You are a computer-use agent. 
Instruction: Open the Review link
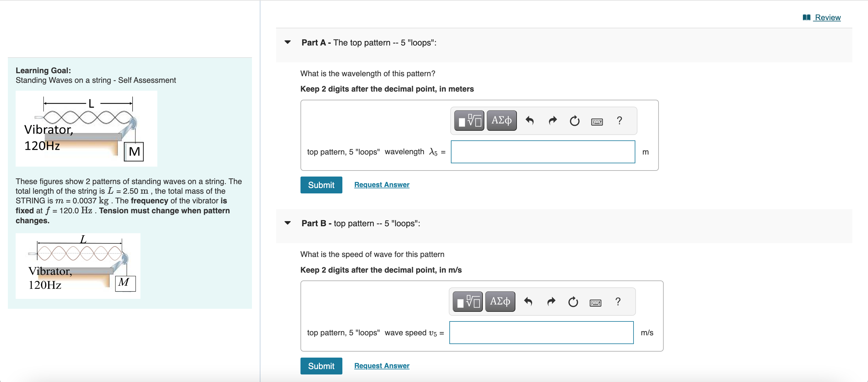827,17
